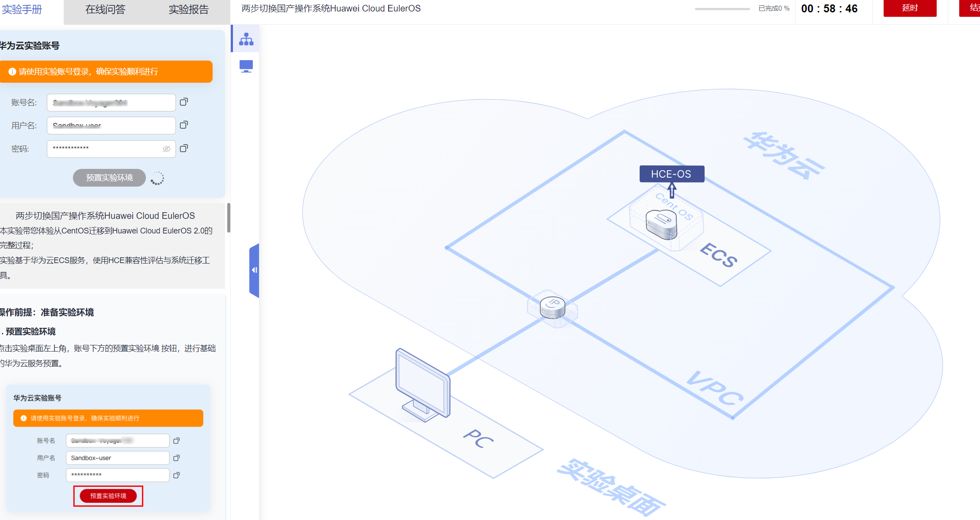980x520 pixels.
Task: Copy the password (密码) field value
Action: pyautogui.click(x=184, y=148)
